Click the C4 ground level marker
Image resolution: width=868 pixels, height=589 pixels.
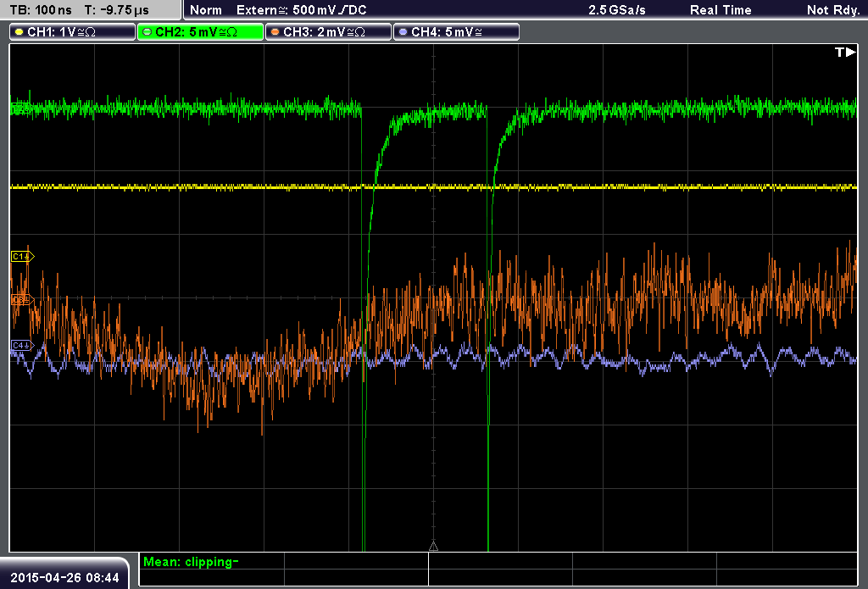[x=22, y=346]
